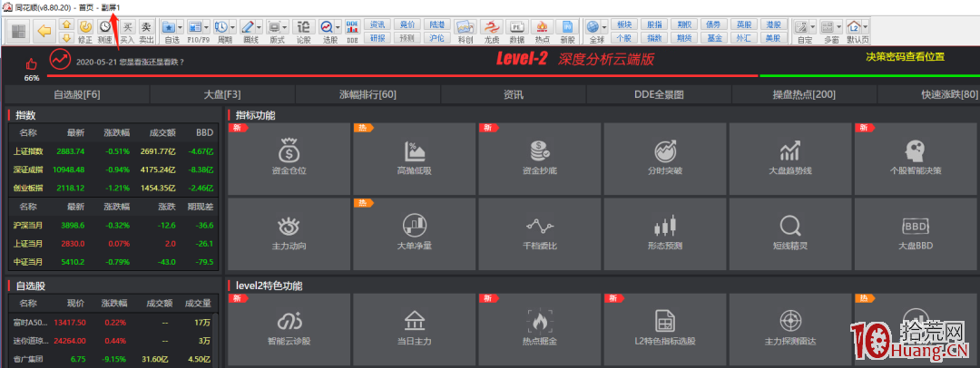Open the 大盘趋势线 indicator tile
This screenshot has height=368, width=980.
click(x=790, y=159)
